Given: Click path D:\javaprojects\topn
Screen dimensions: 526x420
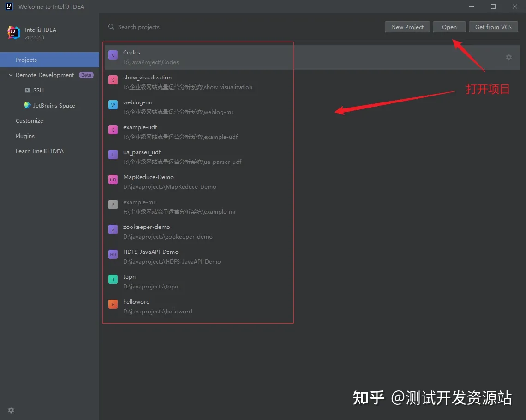Looking at the screenshot, I should coord(150,287).
